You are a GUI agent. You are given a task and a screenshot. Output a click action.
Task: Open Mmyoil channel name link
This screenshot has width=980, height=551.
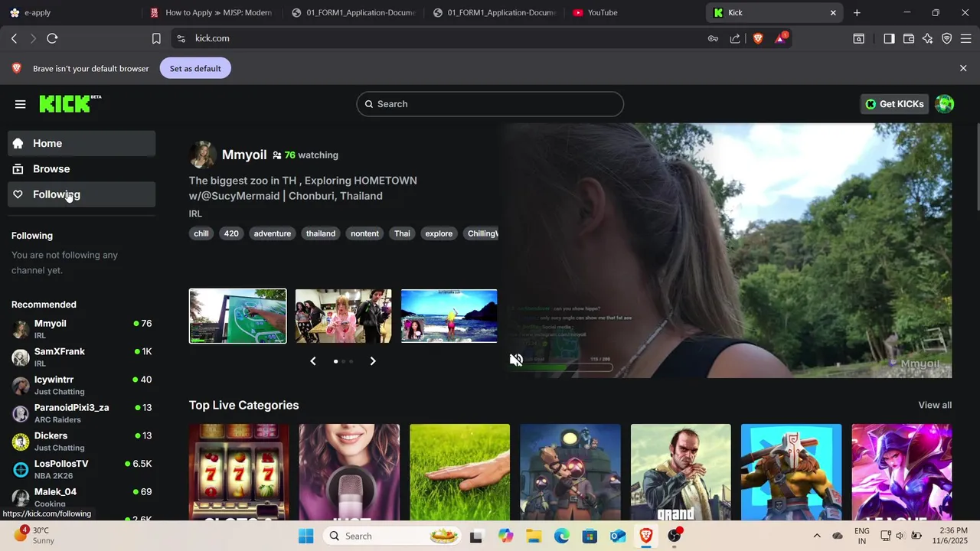pos(244,155)
